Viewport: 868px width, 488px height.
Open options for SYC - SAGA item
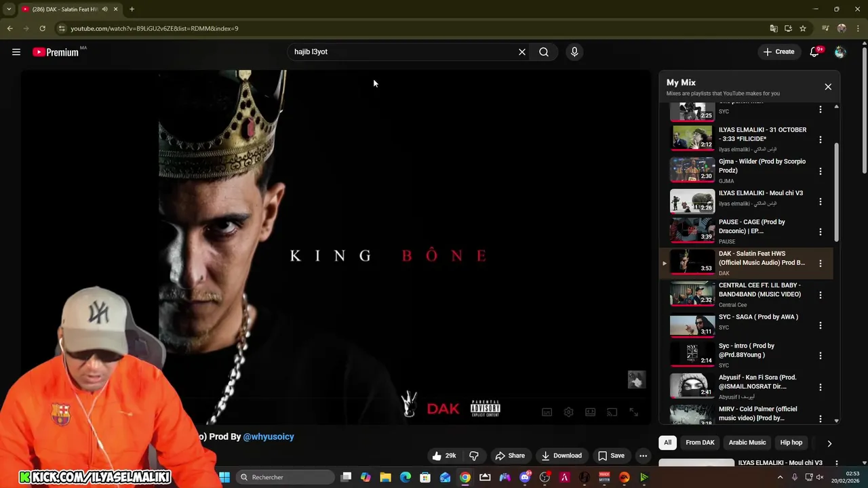[x=821, y=325]
